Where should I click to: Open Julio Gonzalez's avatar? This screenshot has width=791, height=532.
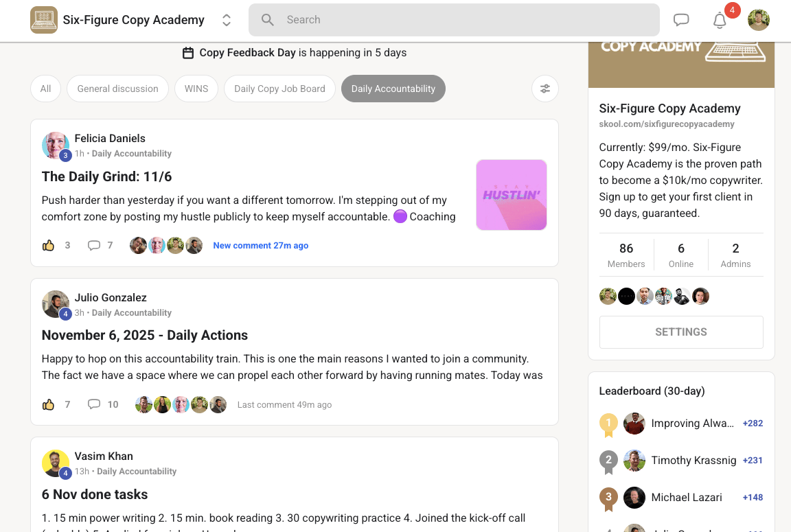click(56, 305)
